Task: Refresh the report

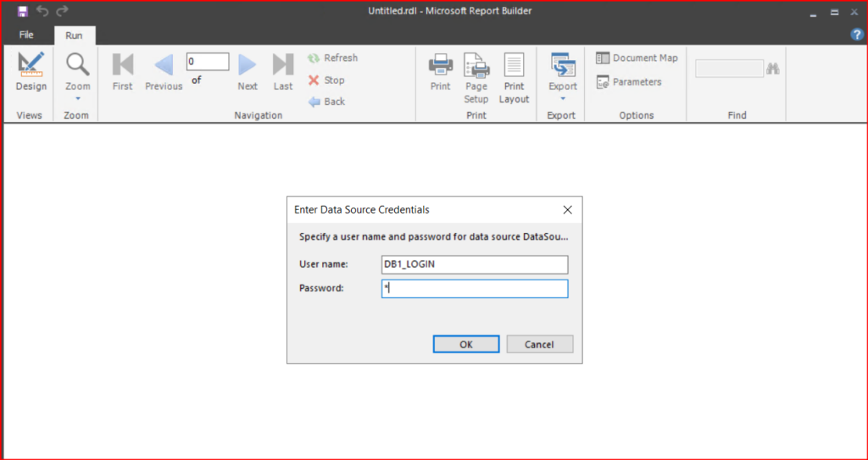Action: click(332, 58)
